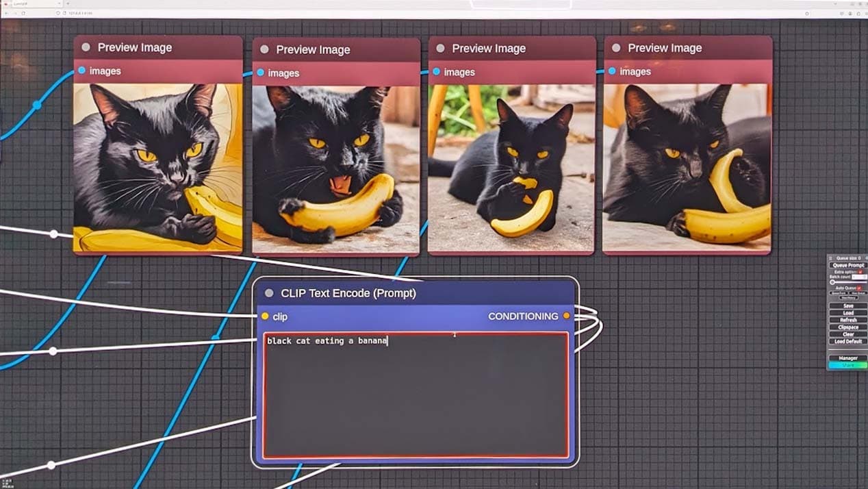
Task: Click the Clipspace button
Action: pyautogui.click(x=848, y=327)
